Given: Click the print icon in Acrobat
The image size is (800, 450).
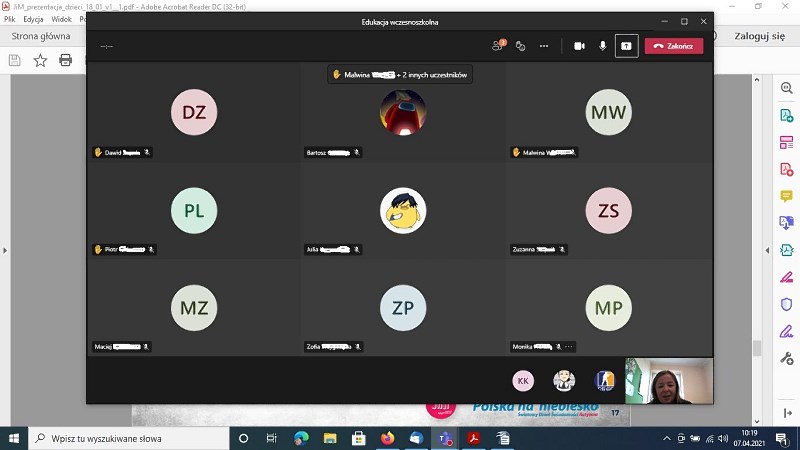Looking at the screenshot, I should click(x=66, y=60).
